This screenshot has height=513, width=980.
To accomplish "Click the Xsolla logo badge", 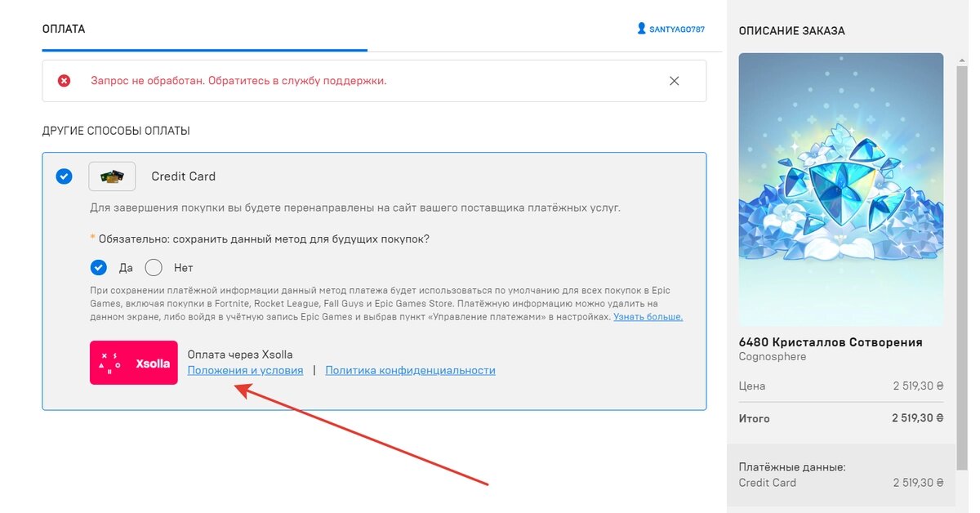I will [134, 363].
